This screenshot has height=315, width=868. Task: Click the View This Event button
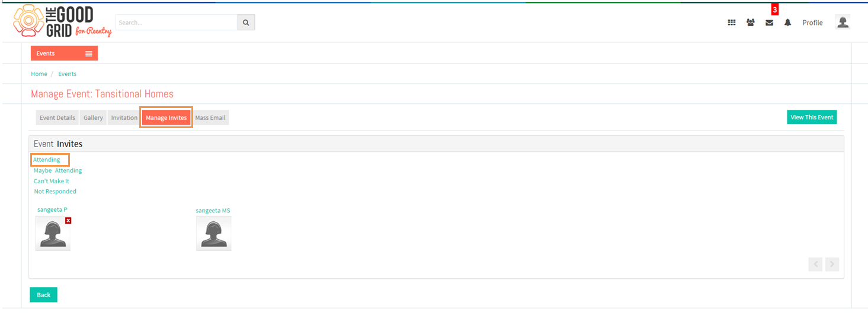[x=812, y=117]
